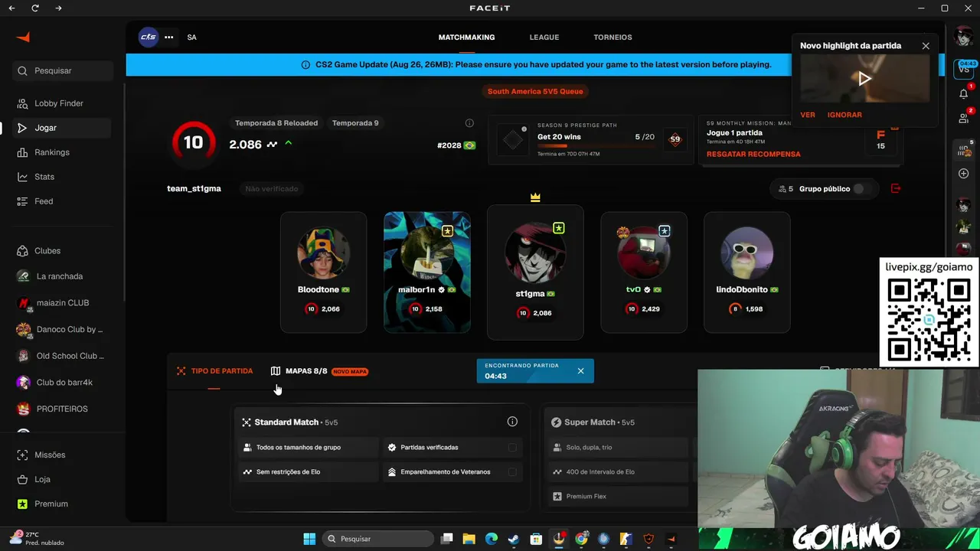980x551 pixels.
Task: Click IGNORAR on the highlight popup
Action: (844, 115)
